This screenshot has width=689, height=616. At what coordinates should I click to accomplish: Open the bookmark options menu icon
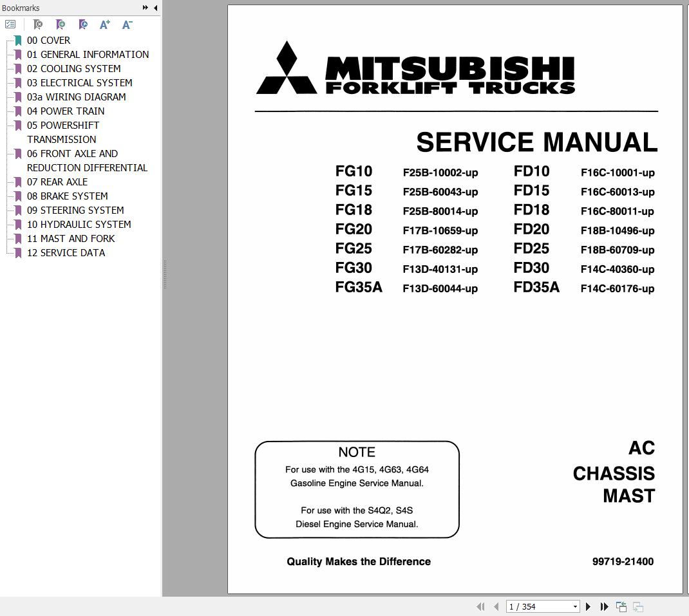click(x=10, y=24)
